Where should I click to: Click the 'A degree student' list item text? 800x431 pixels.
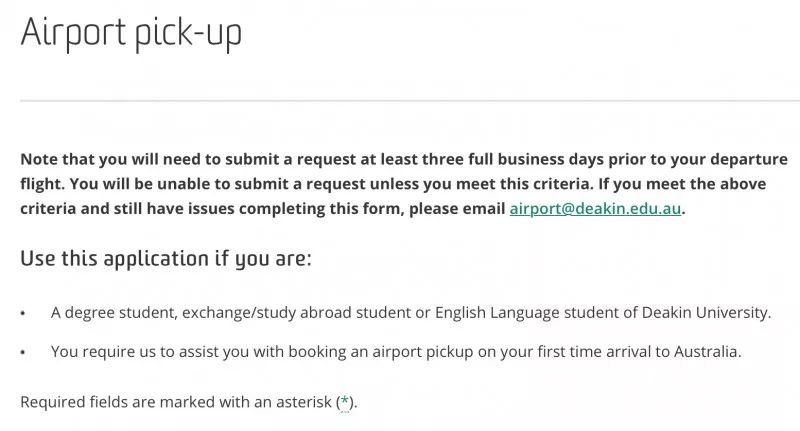(x=411, y=312)
